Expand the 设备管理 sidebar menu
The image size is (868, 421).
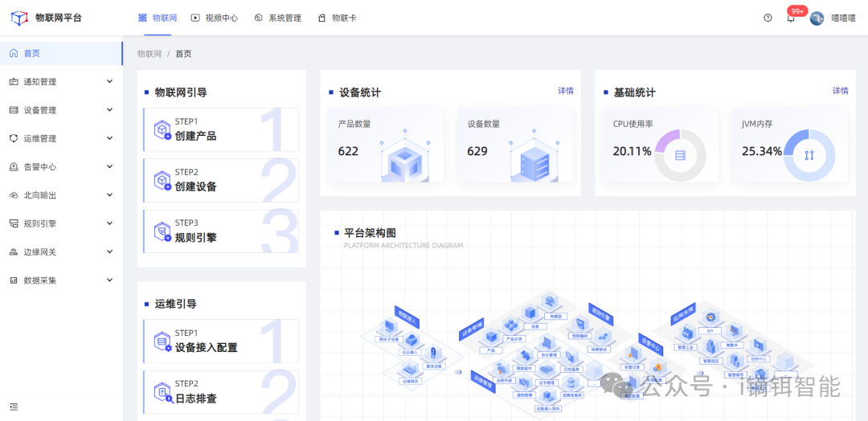(60, 110)
